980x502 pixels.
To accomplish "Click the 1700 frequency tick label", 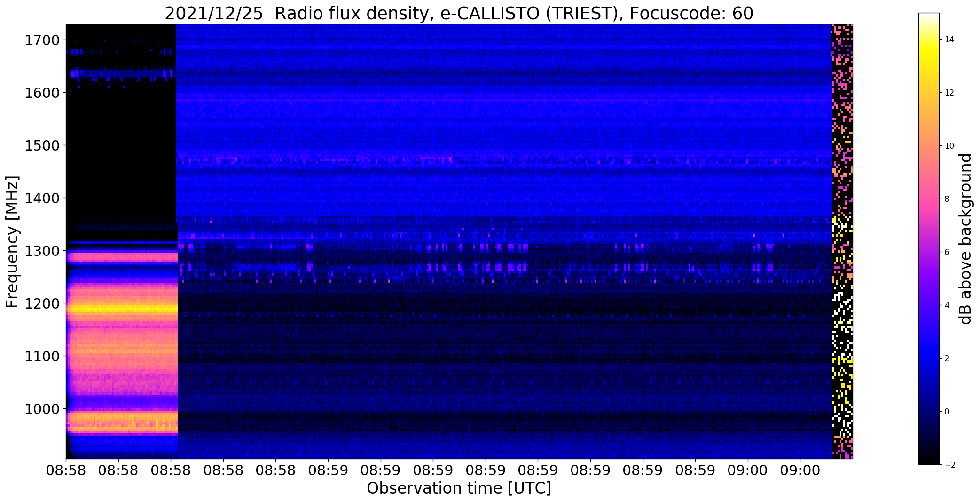I will click(x=42, y=40).
